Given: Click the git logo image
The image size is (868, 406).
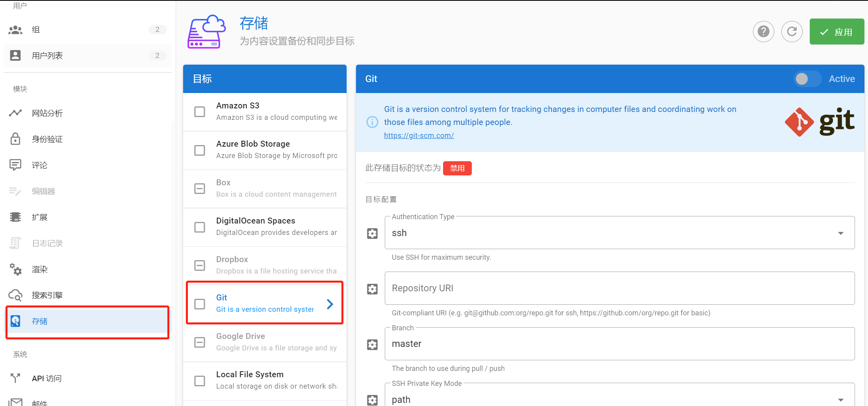Looking at the screenshot, I should pos(820,122).
